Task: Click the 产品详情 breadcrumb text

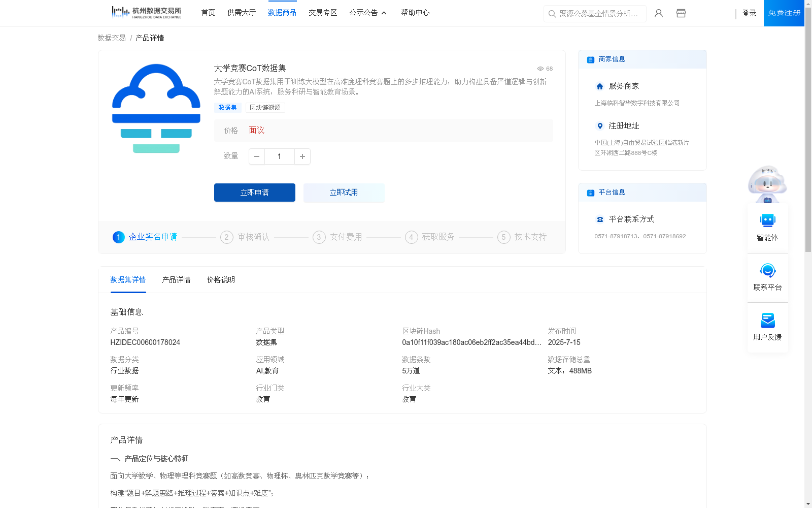Action: (x=150, y=38)
